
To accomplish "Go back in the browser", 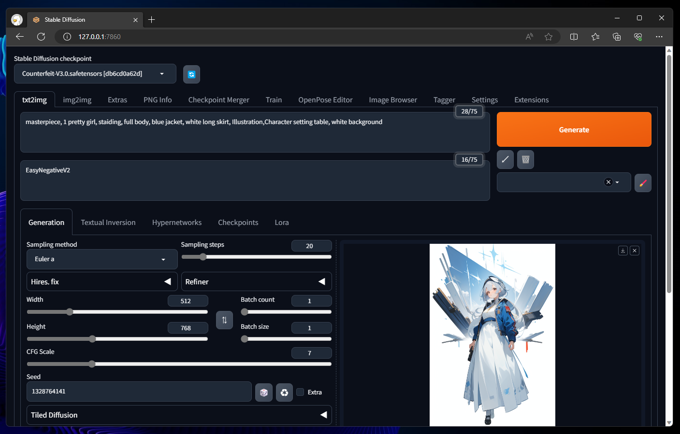I will point(20,37).
